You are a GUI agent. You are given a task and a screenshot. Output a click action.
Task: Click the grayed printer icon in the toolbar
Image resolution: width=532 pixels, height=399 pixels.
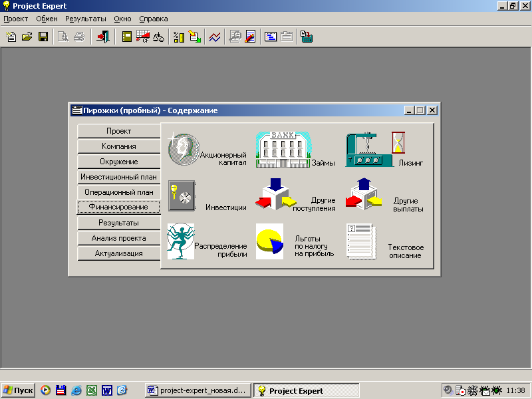point(79,37)
